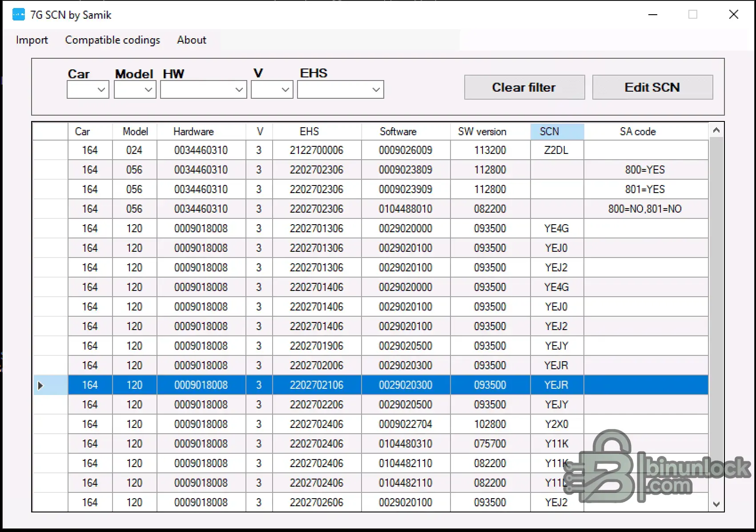Image resolution: width=756 pixels, height=532 pixels.
Task: Click SW version cell 075700
Action: [x=491, y=444]
